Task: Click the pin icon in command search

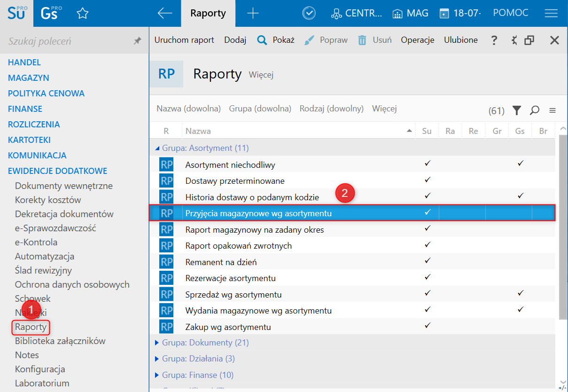Action: (x=137, y=41)
